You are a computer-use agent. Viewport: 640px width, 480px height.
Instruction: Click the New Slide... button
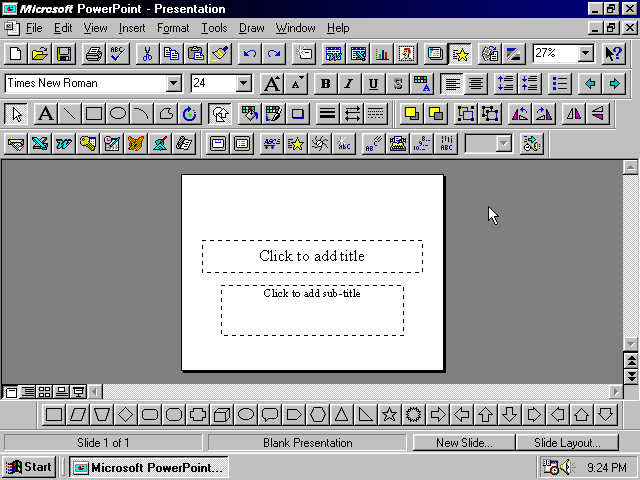click(x=465, y=442)
